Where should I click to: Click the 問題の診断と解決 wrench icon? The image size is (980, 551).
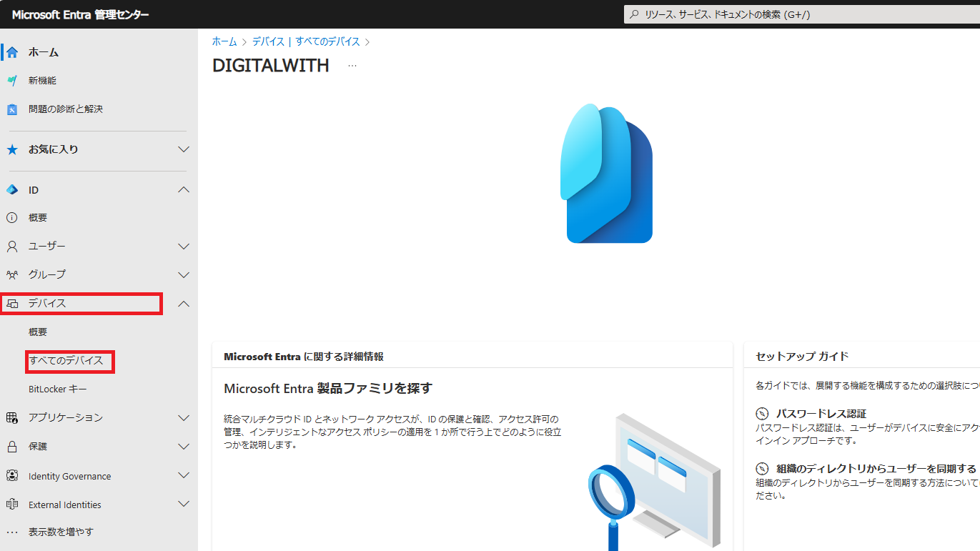tap(12, 109)
